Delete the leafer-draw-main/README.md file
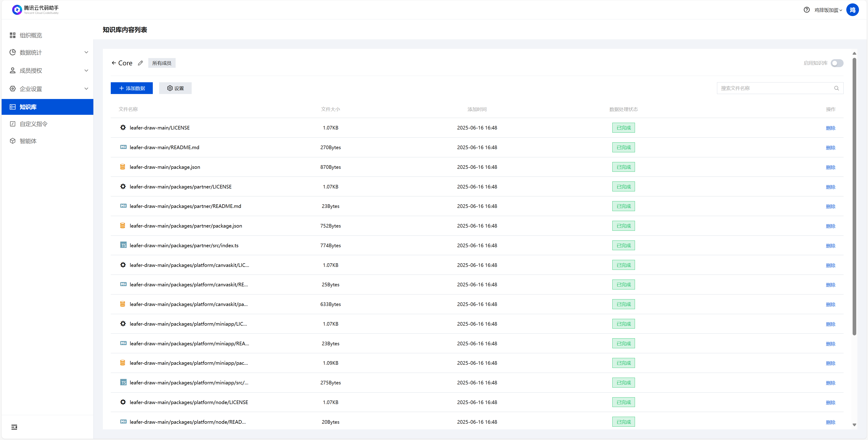This screenshot has height=440, width=868. click(x=830, y=148)
